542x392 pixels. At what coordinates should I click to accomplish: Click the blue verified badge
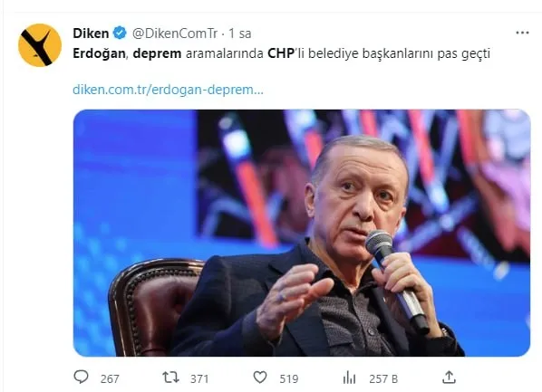[120, 33]
